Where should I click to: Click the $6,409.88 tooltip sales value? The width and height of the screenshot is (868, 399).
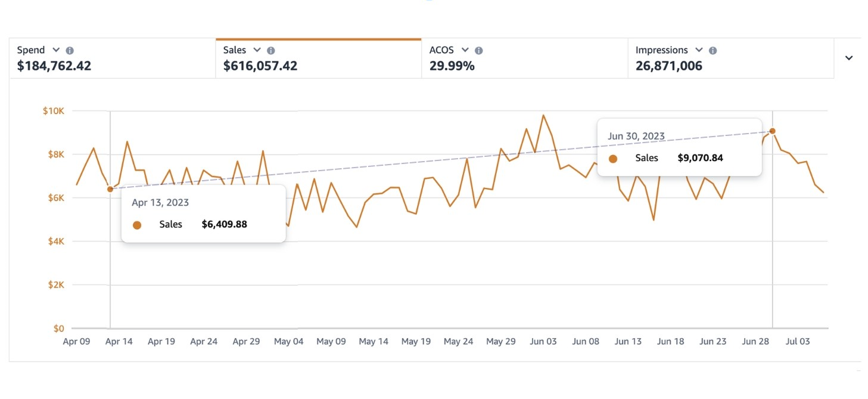(225, 224)
